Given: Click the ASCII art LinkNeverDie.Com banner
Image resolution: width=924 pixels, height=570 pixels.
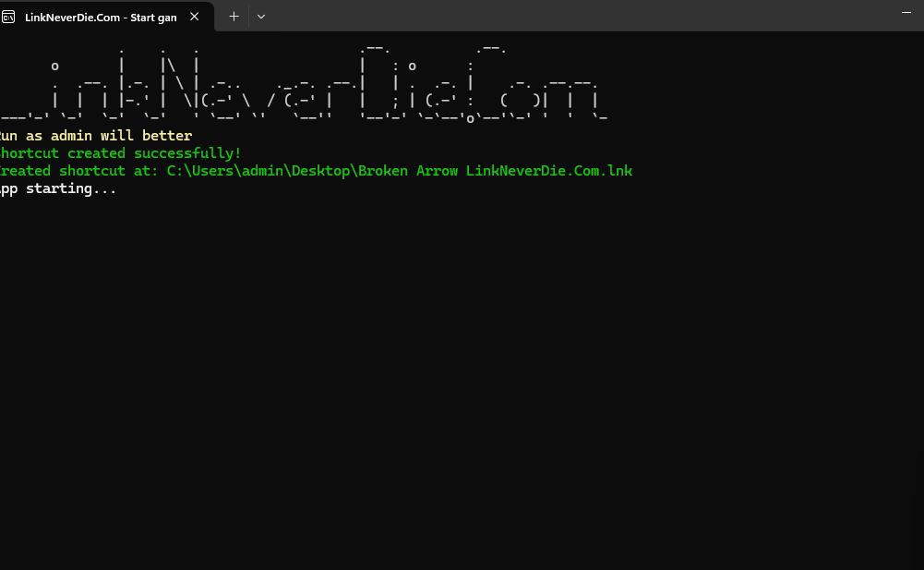Looking at the screenshot, I should (305, 85).
